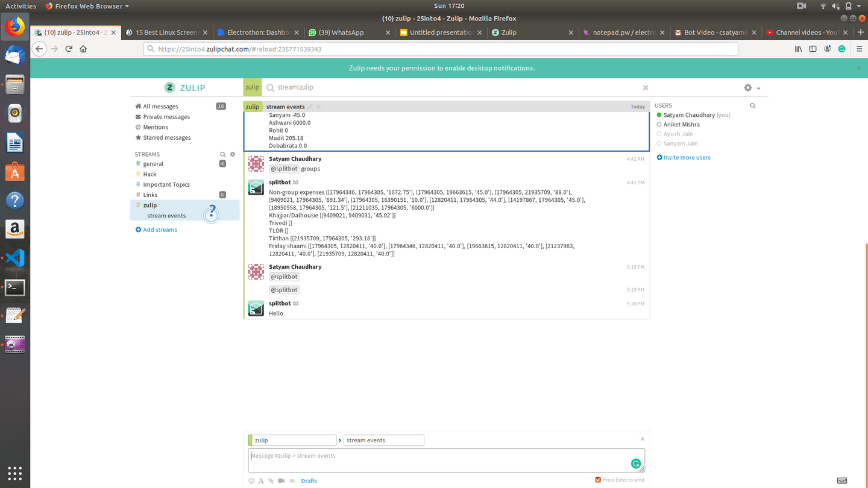Select the Important Topics stream
The width and height of the screenshot is (868, 488).
tap(166, 185)
